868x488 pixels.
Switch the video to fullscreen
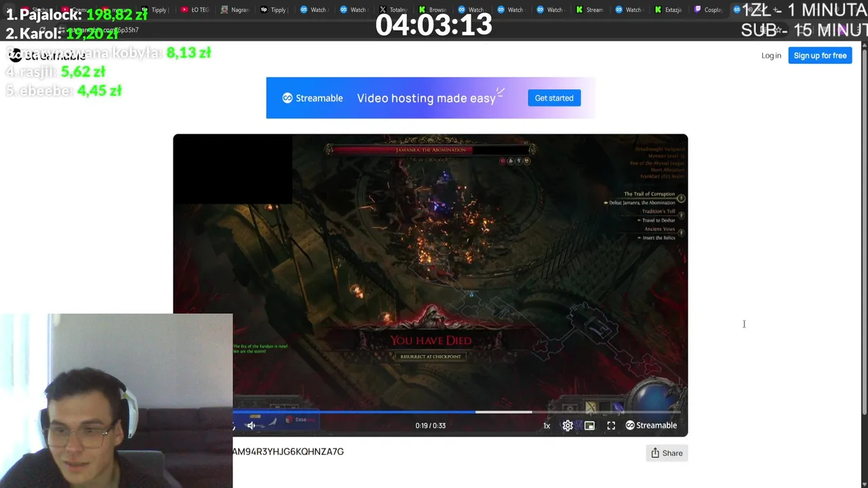pyautogui.click(x=611, y=426)
